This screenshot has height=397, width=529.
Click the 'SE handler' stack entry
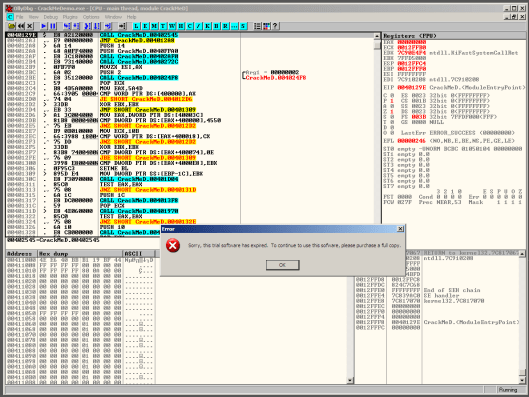pos(441,295)
